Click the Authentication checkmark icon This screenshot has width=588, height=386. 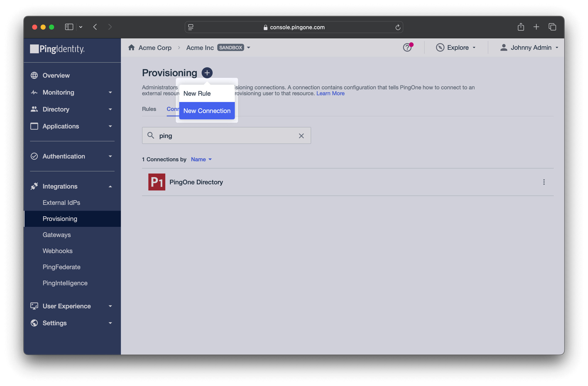point(34,156)
